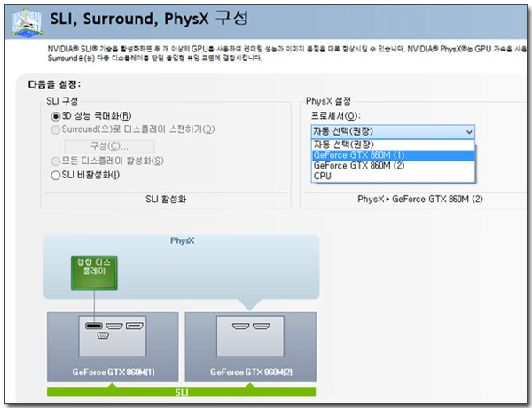Click the GeForce GTX 860M[1] GPU block
532x408 pixels.
(113, 347)
